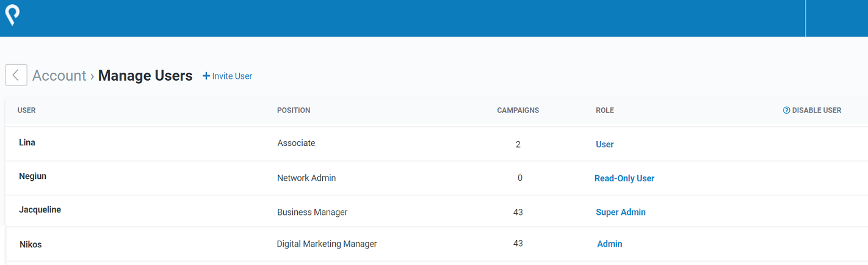Change Lina's role from User
The height and width of the screenshot is (265, 868).
[605, 145]
